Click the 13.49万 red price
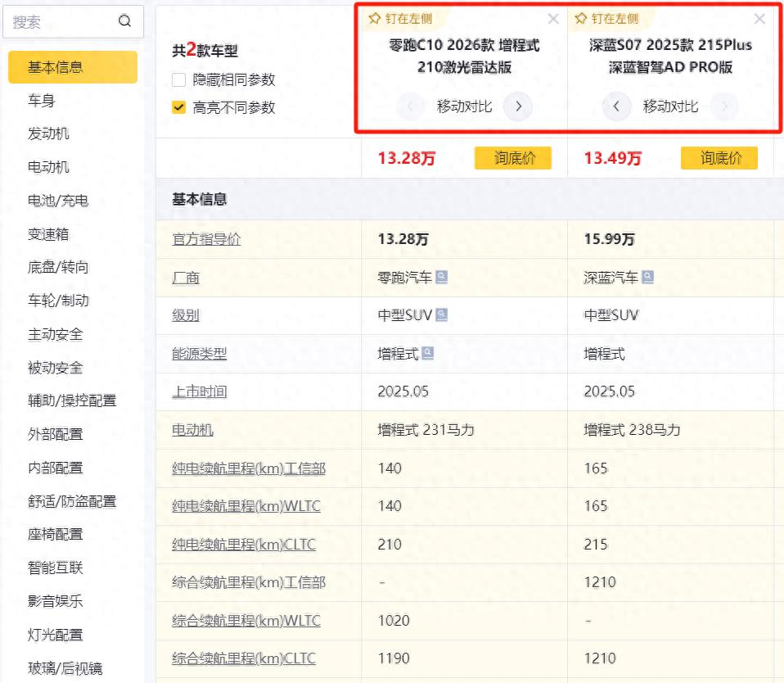 coord(612,158)
